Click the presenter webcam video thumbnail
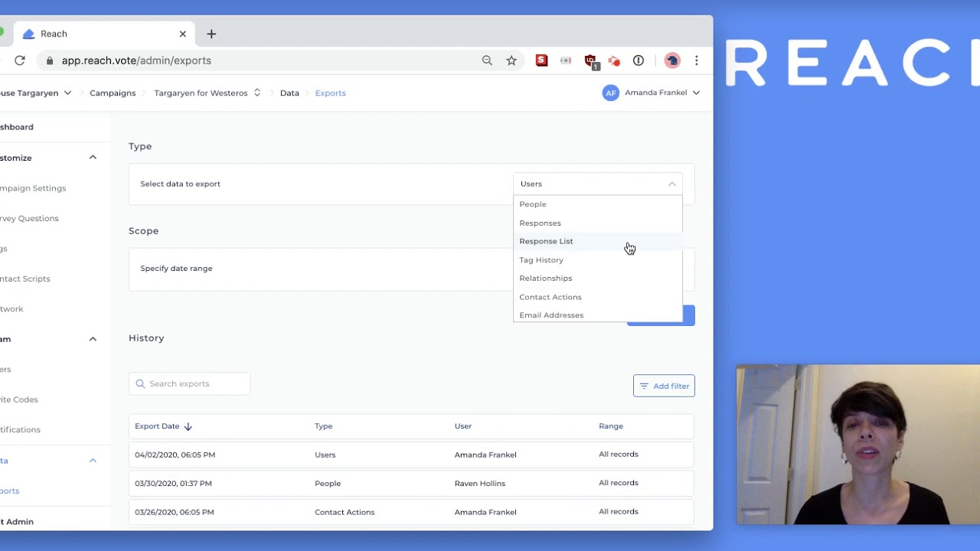Image resolution: width=980 pixels, height=551 pixels. tap(857, 445)
